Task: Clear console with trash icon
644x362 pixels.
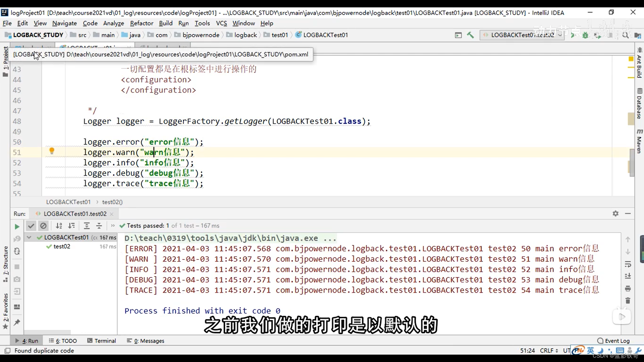Action: point(628,301)
